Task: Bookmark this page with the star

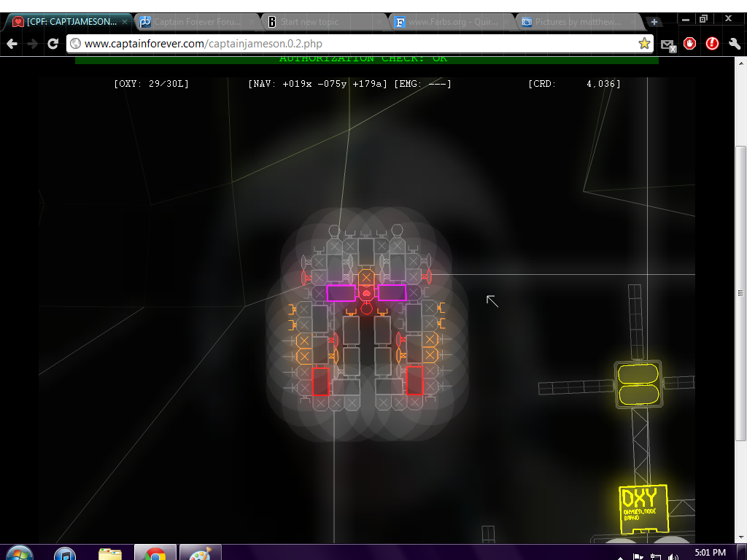Action: (x=644, y=43)
